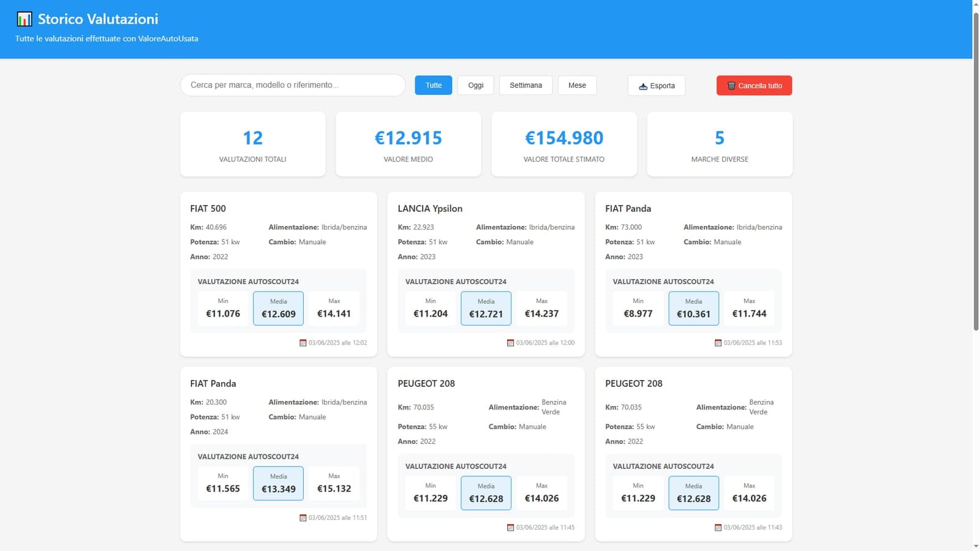Focus the search field for marca or modello
Image resolution: width=980 pixels, height=551 pixels.
tap(293, 85)
